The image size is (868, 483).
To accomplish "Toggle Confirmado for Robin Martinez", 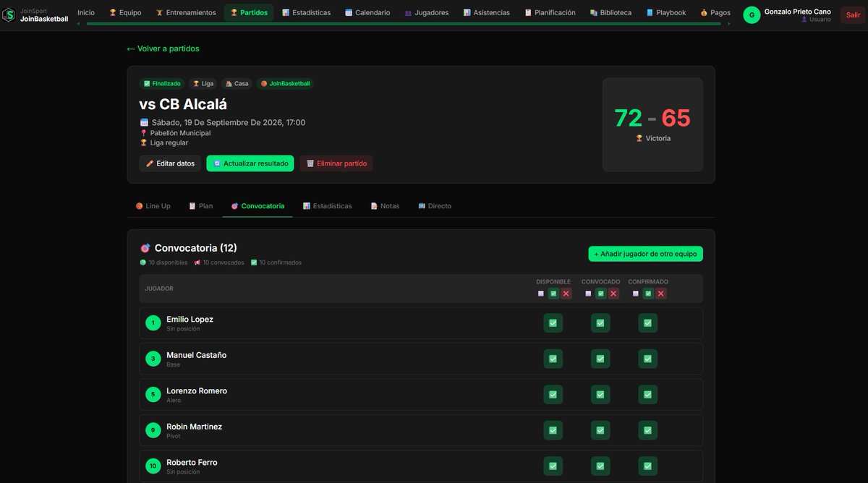I will 647,430.
